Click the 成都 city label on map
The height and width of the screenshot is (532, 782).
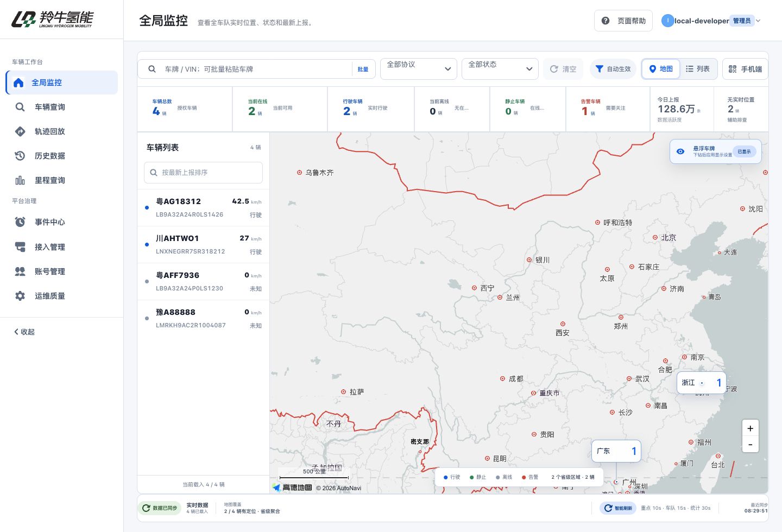coord(516,379)
